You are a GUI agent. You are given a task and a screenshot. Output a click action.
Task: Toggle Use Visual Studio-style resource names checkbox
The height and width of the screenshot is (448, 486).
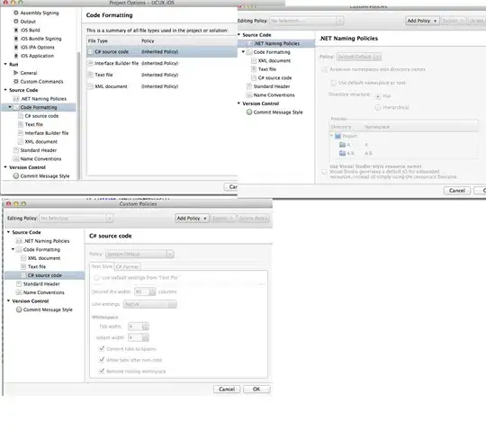[x=324, y=172]
